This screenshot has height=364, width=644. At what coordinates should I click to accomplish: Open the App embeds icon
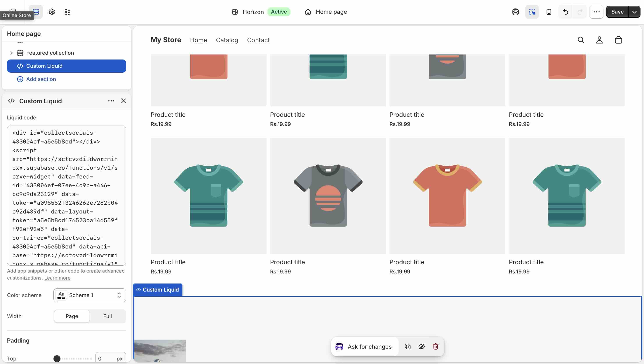(x=67, y=12)
